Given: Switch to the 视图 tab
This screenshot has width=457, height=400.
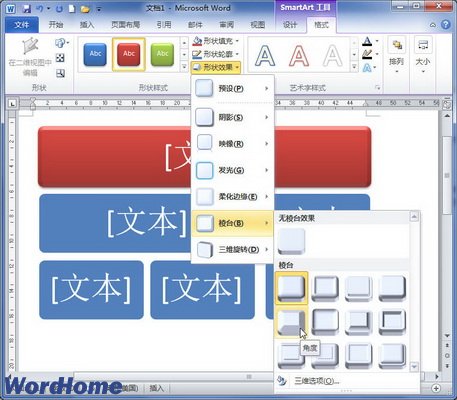Looking at the screenshot, I should click(257, 25).
